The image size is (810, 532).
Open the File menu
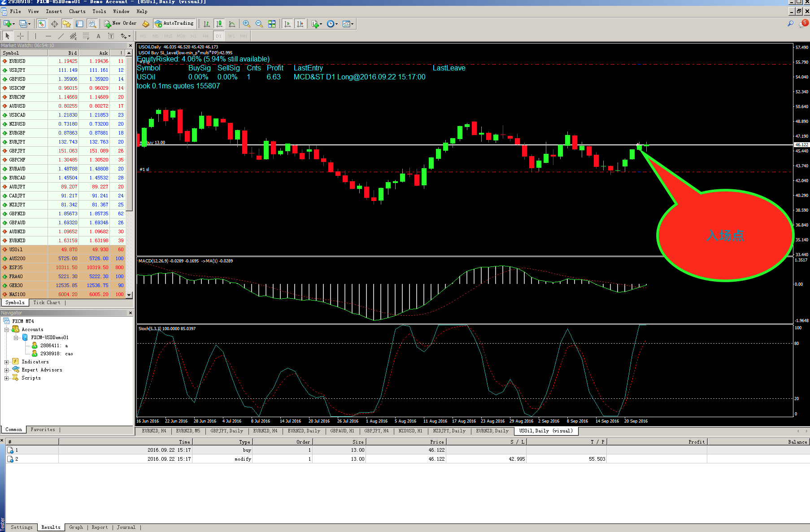pyautogui.click(x=15, y=11)
